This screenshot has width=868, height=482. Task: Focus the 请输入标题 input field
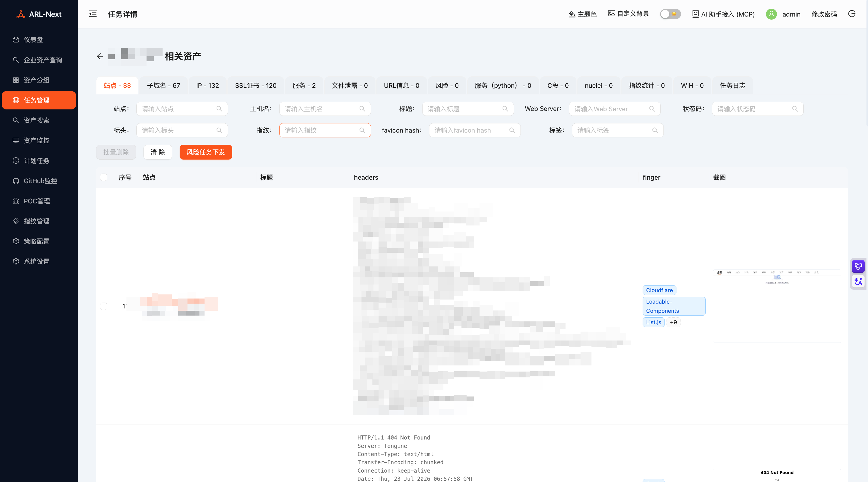point(468,109)
